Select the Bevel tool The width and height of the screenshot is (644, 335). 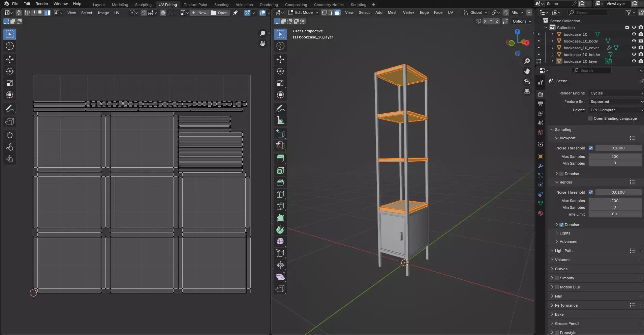point(280,183)
